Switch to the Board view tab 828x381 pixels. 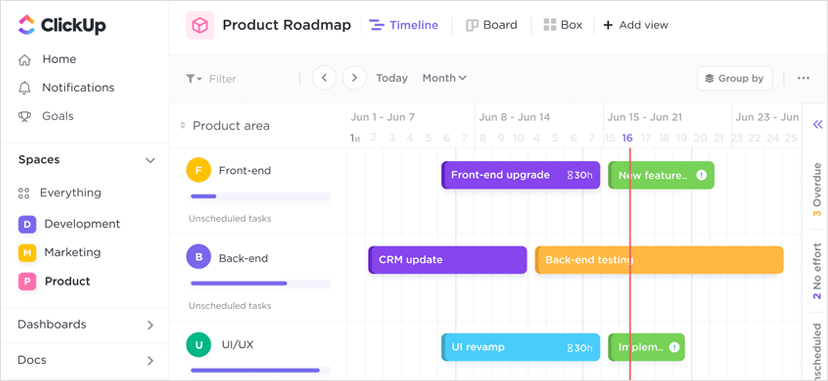[x=491, y=25]
